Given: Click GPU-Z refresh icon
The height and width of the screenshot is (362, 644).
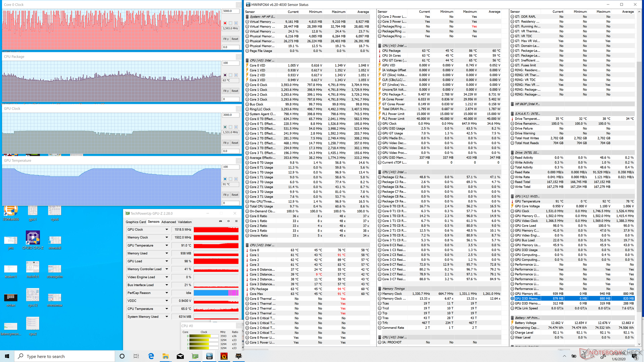Looking at the screenshot, I should (x=228, y=221).
